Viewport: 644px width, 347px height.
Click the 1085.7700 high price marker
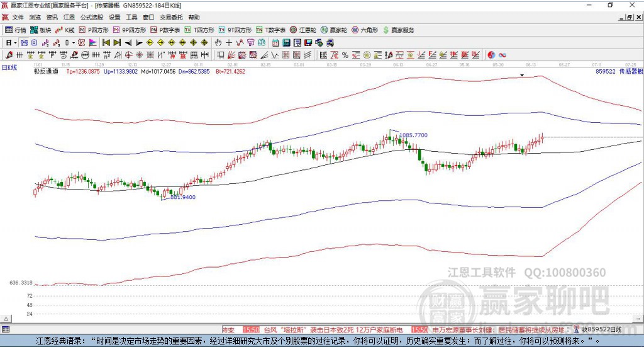click(414, 135)
